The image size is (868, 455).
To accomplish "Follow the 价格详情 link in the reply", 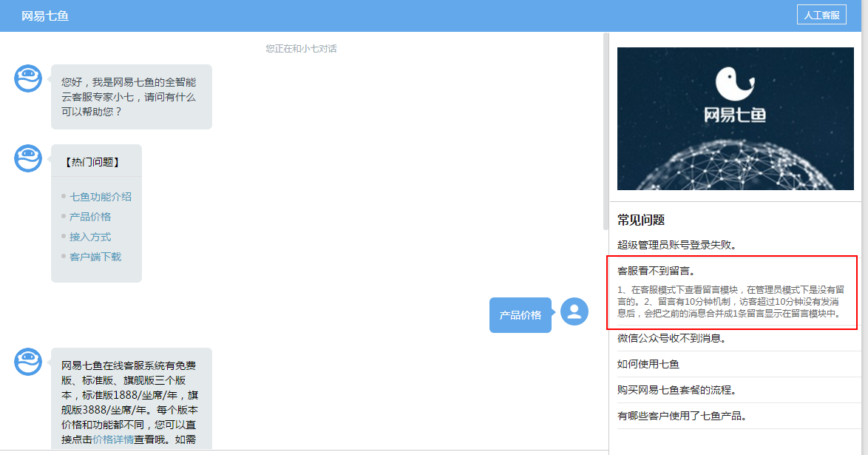I will (x=113, y=439).
